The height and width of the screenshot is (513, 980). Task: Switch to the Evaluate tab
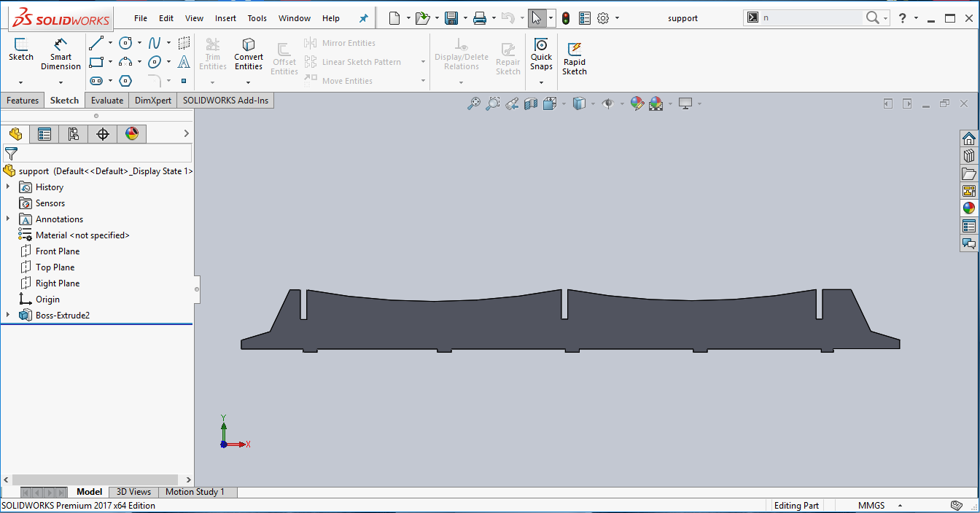coord(107,101)
